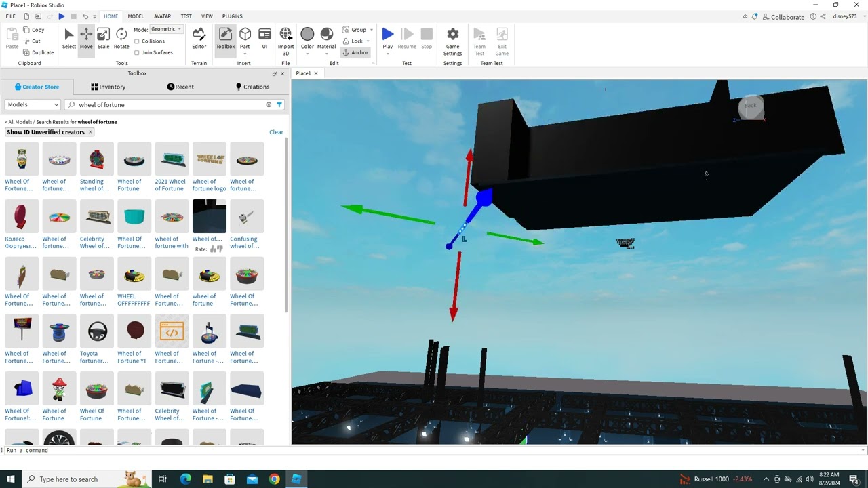Open the search filter options
The image size is (868, 488).
tap(279, 105)
